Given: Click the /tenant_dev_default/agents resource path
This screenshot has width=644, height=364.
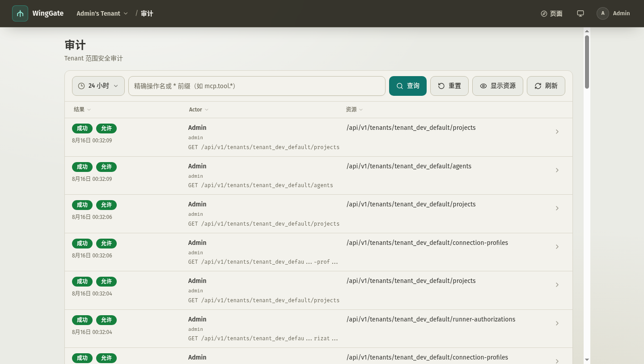Looking at the screenshot, I should 409,166.
